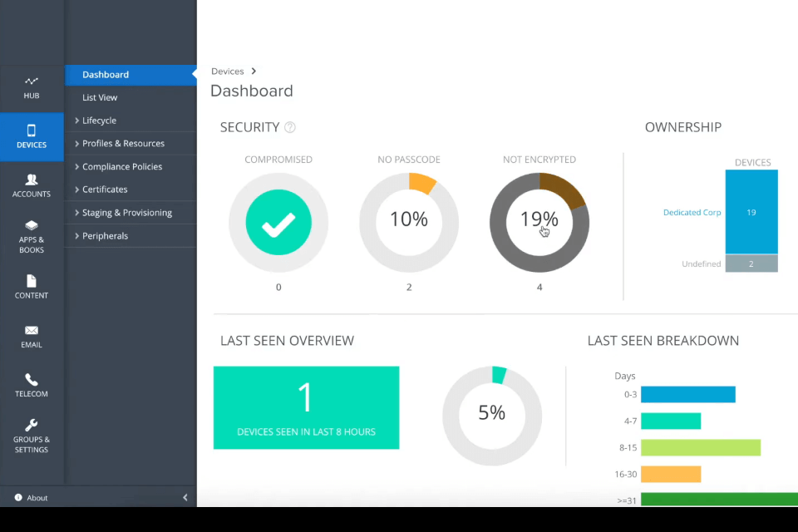This screenshot has height=532, width=798.
Task: Open the Email management section
Action: [32, 337]
